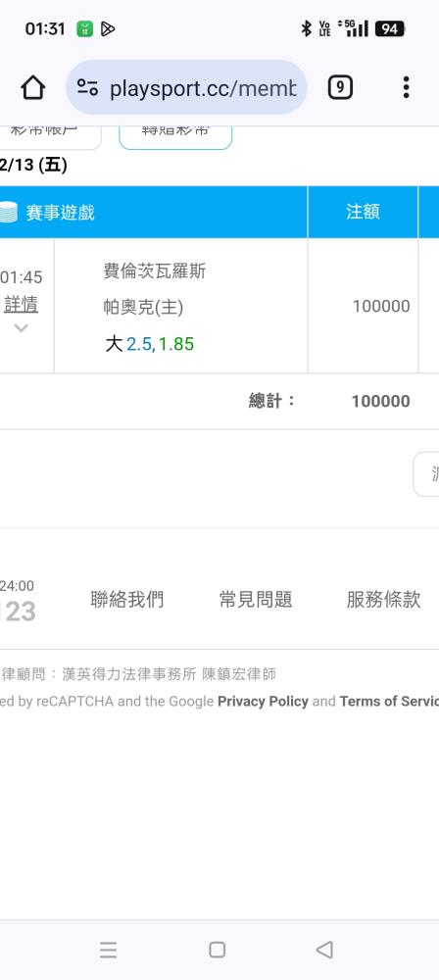Tap the Android home square button

point(217,950)
